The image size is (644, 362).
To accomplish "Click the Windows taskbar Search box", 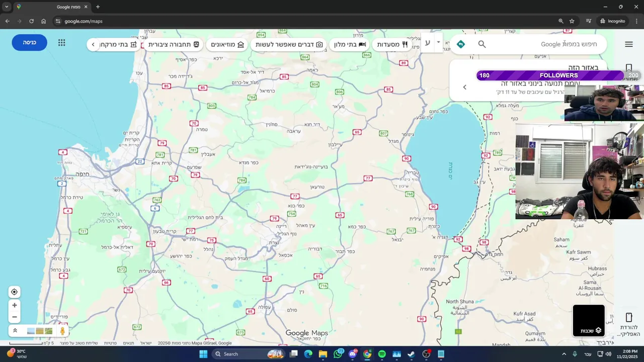I will pyautogui.click(x=249, y=354).
